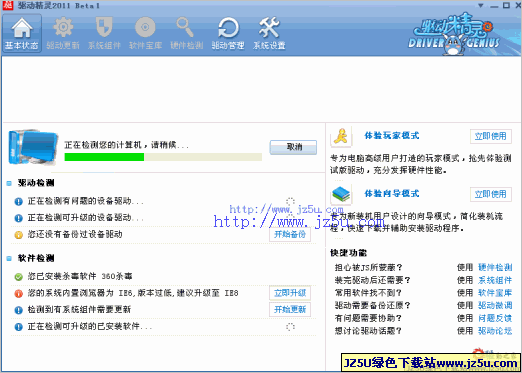Screen dimensions: 522x373
Task: Click the 快捷功能 heading
Action: pos(348,253)
